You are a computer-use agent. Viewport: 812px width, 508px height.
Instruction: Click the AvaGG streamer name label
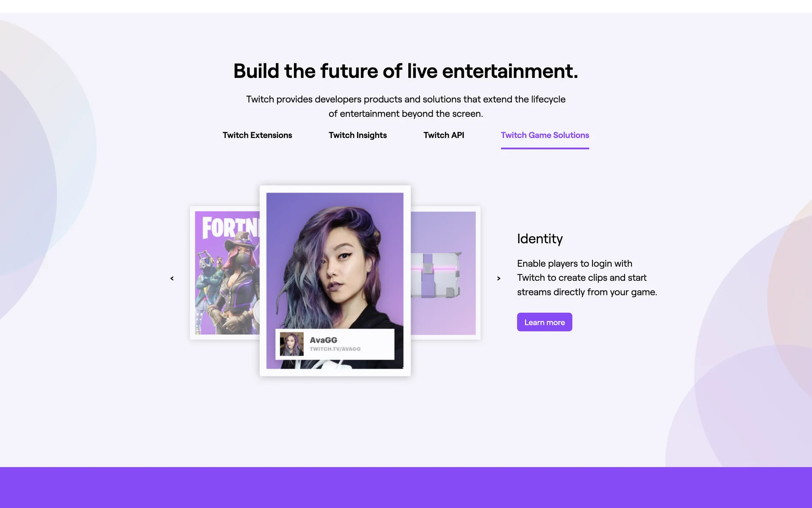click(x=324, y=340)
